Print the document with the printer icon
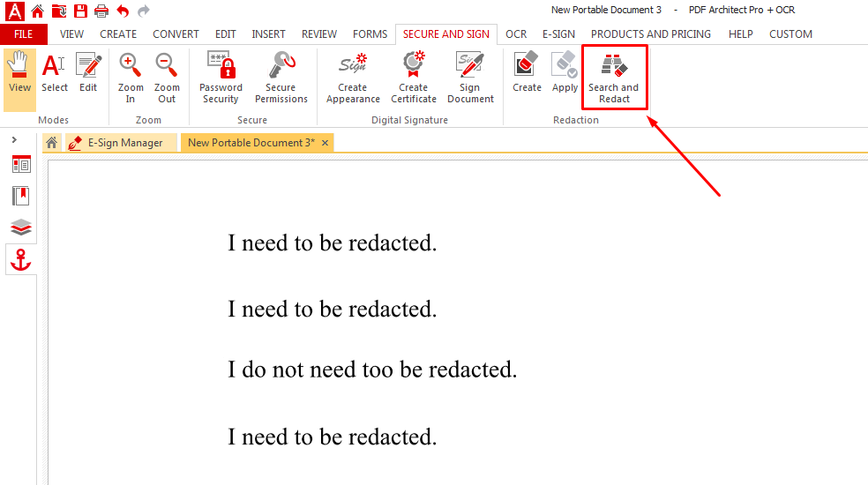 click(101, 11)
